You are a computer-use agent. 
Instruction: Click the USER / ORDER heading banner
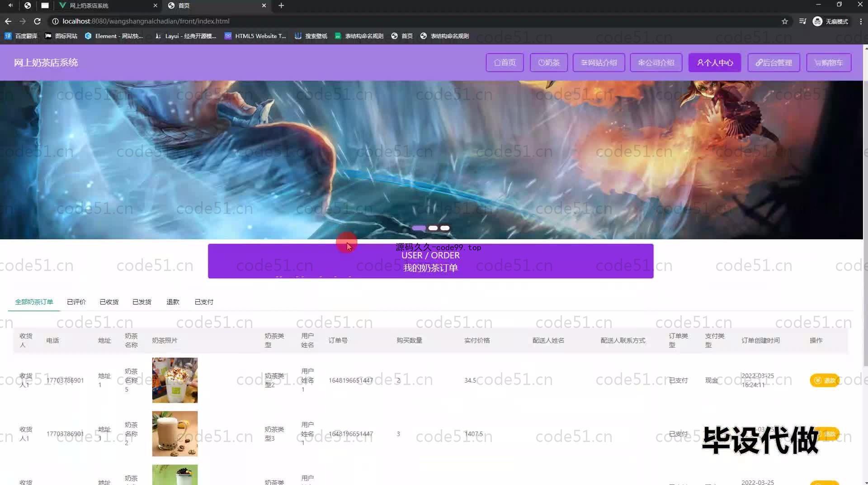pos(430,261)
